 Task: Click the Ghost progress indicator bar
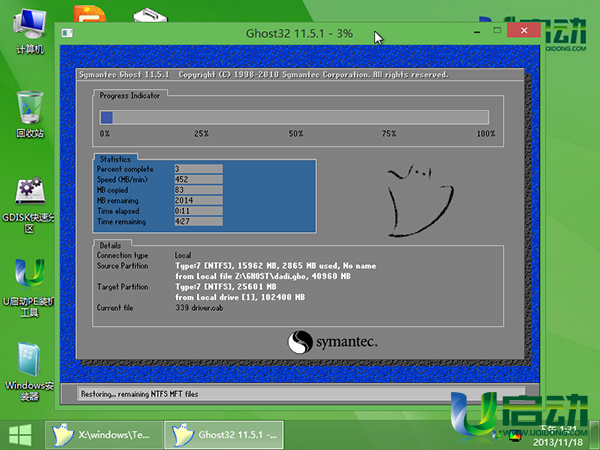(x=294, y=117)
